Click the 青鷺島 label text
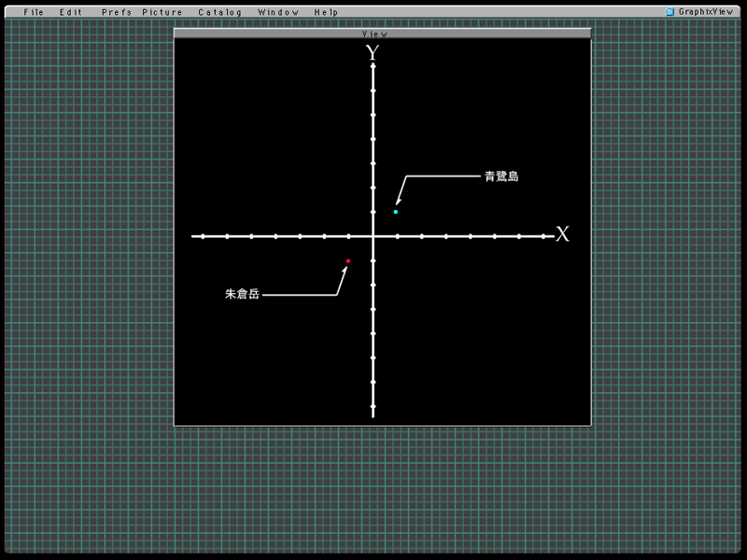 [x=500, y=176]
